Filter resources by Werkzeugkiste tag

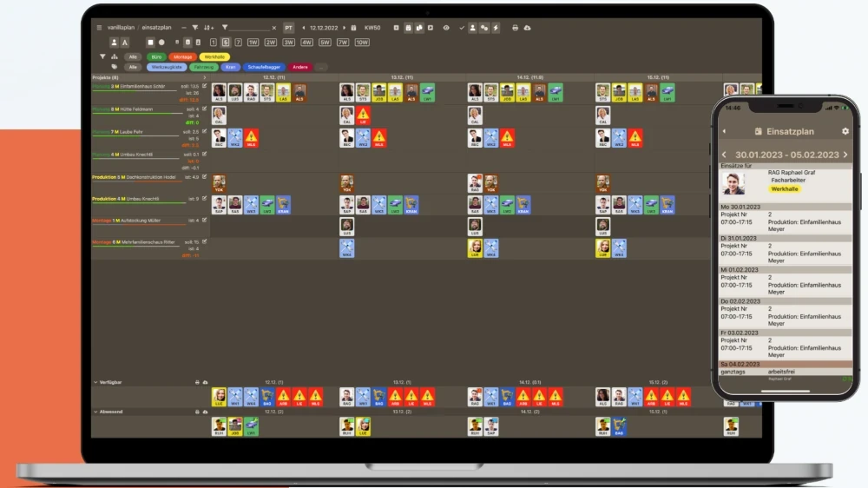tap(167, 67)
